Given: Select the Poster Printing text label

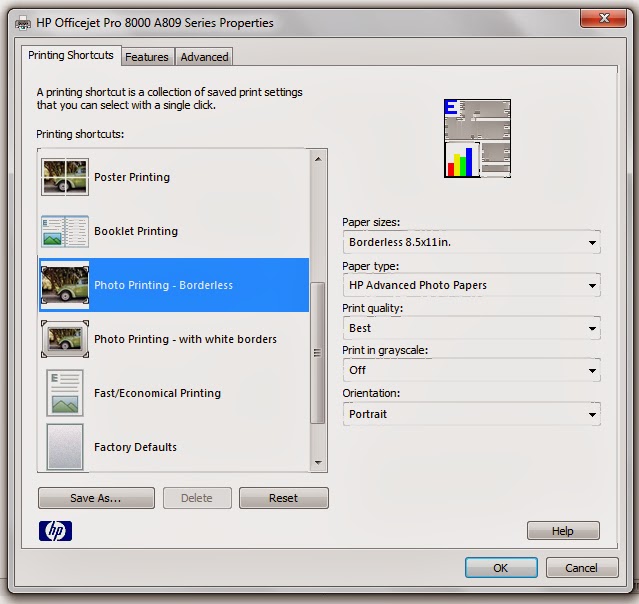Looking at the screenshot, I should (x=132, y=177).
